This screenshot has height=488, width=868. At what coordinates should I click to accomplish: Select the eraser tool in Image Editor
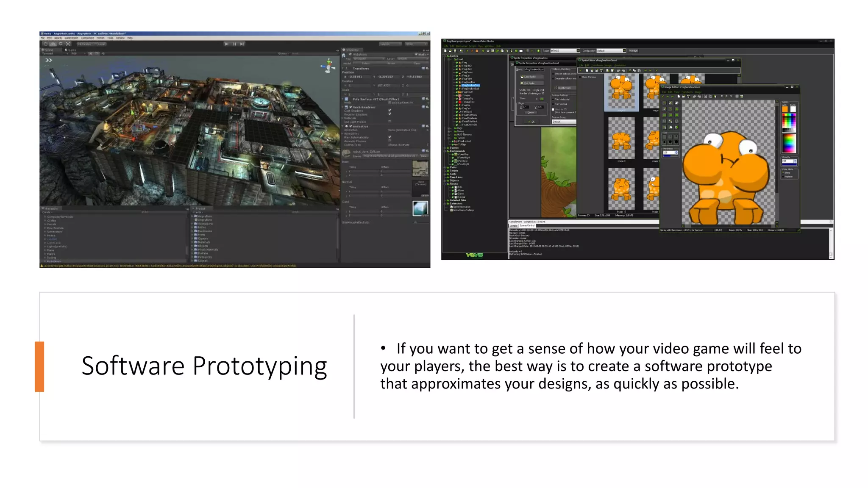tap(676, 103)
